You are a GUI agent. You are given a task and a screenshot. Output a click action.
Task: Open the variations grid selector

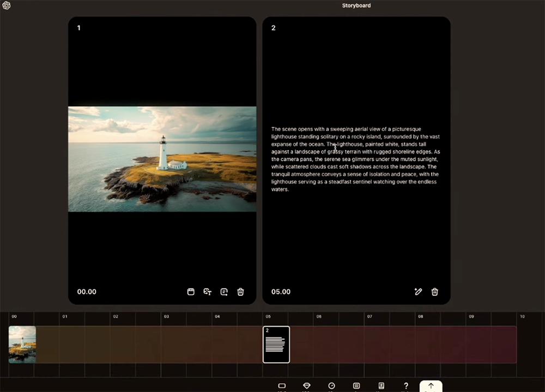(x=356, y=385)
